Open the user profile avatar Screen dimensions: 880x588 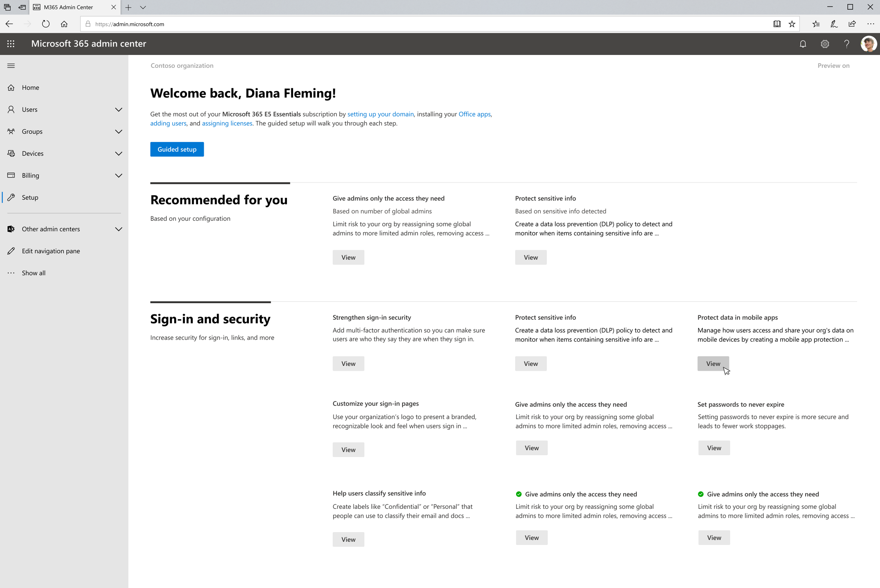869,44
